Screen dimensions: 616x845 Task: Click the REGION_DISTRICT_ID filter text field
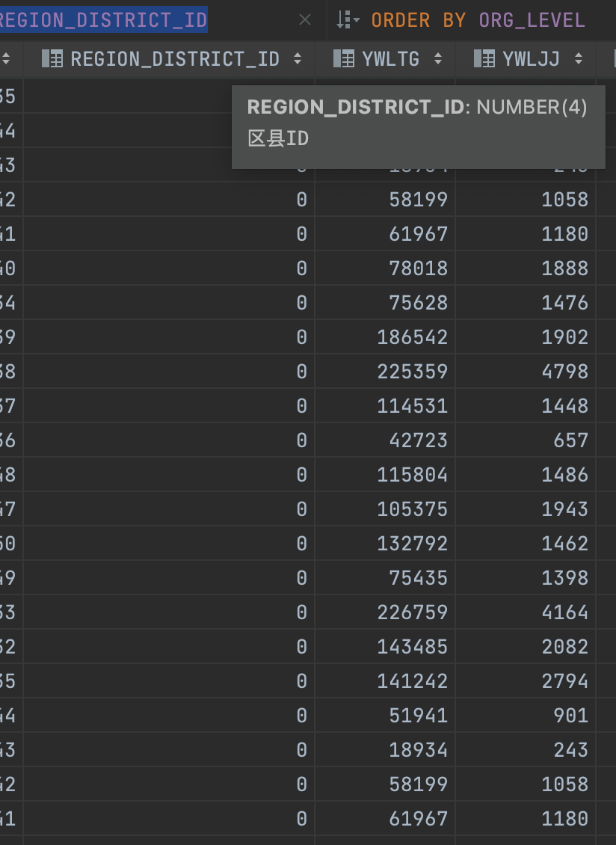coord(103,20)
